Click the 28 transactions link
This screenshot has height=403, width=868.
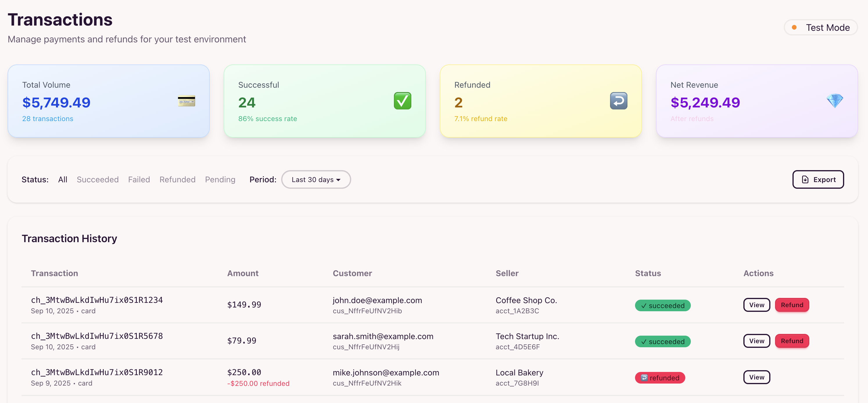(48, 119)
